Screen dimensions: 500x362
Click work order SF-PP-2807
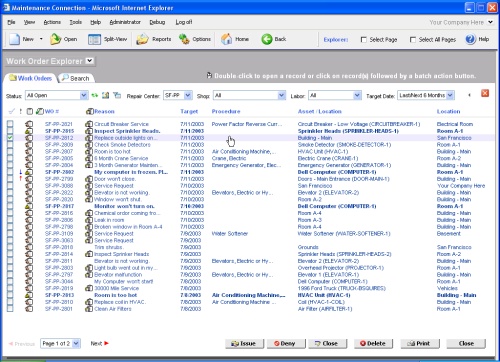[59, 151]
